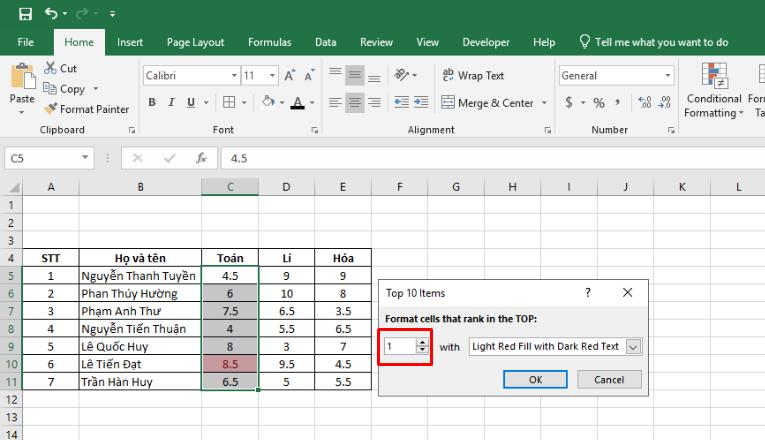Screen dimensions: 765x440
Task: Increase the cell indent
Action: pos(421,102)
